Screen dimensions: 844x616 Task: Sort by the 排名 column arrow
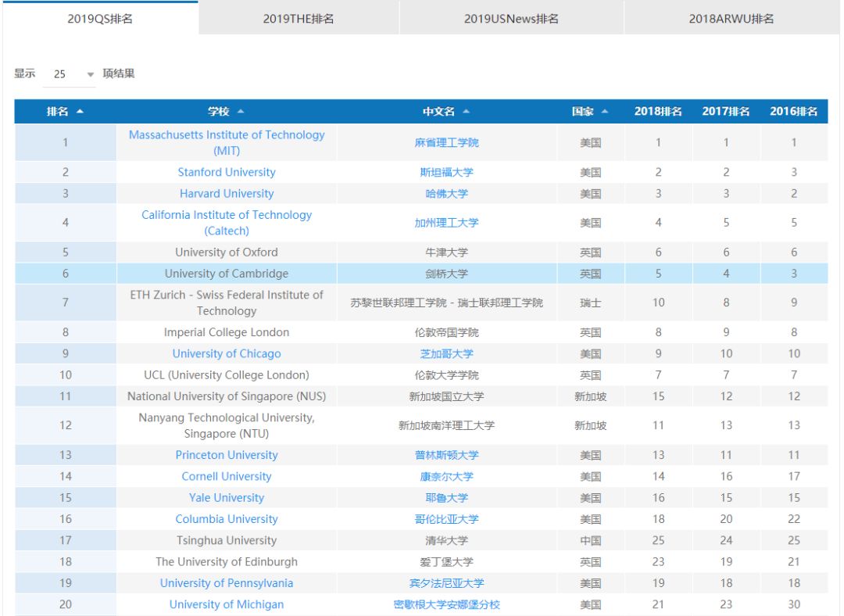(x=80, y=112)
